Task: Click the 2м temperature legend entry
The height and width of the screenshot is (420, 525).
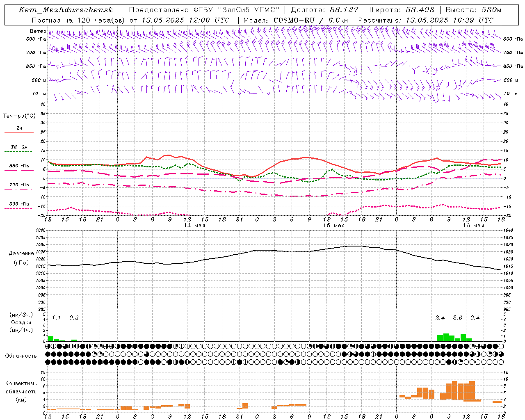Action: click(19, 128)
